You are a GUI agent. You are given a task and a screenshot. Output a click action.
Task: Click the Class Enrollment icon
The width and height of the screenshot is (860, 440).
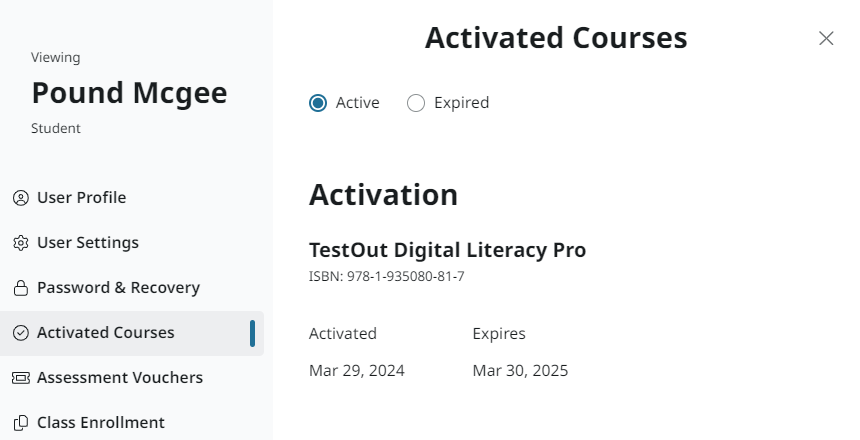click(20, 423)
